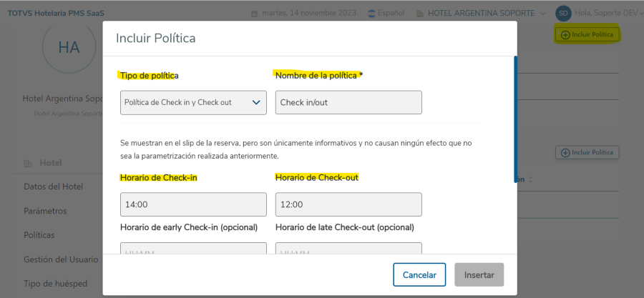The image size is (644, 298).
Task: Open the Tipo de política dropdown
Action: [193, 102]
